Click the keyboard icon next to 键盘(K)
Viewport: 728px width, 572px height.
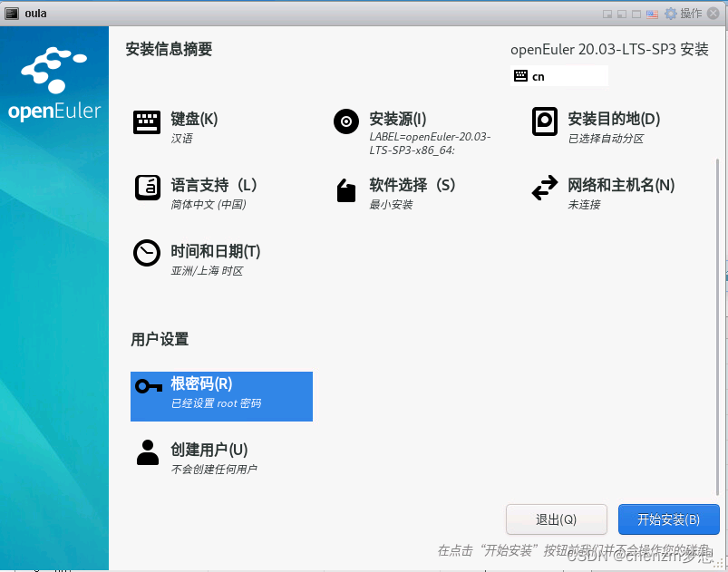point(147,122)
